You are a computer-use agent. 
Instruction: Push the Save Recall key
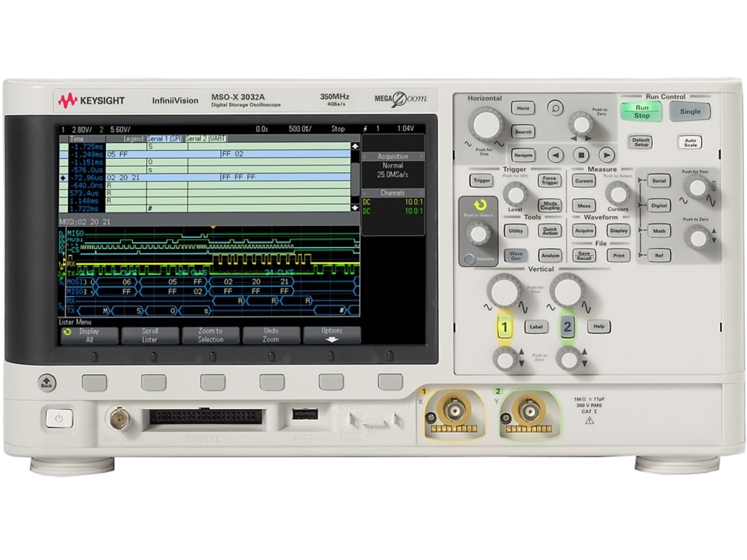coord(584,256)
